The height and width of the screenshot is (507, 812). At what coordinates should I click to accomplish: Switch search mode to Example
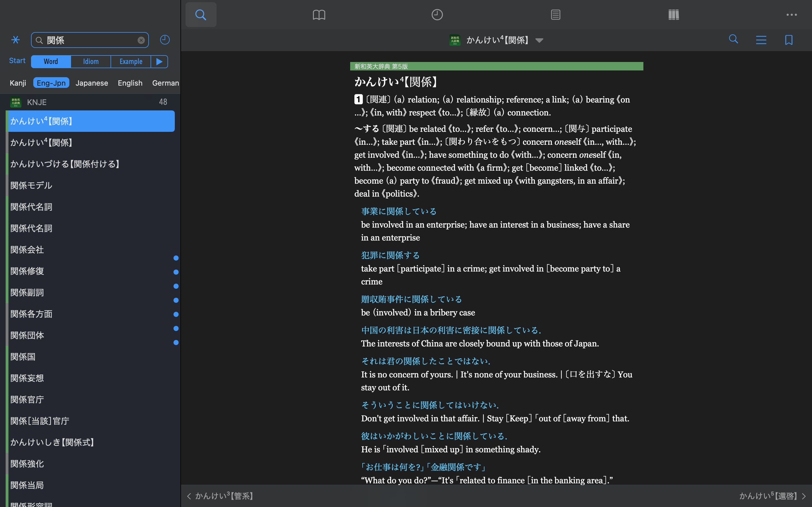point(131,61)
